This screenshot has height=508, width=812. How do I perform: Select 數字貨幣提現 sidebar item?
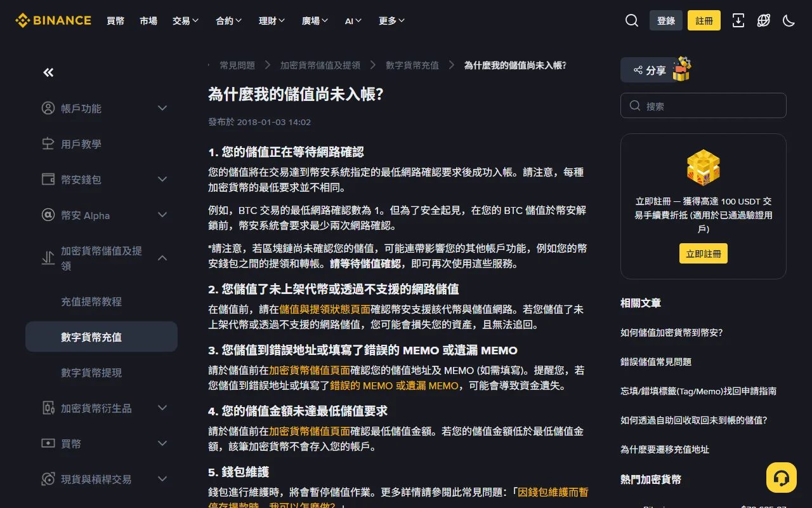click(101, 372)
